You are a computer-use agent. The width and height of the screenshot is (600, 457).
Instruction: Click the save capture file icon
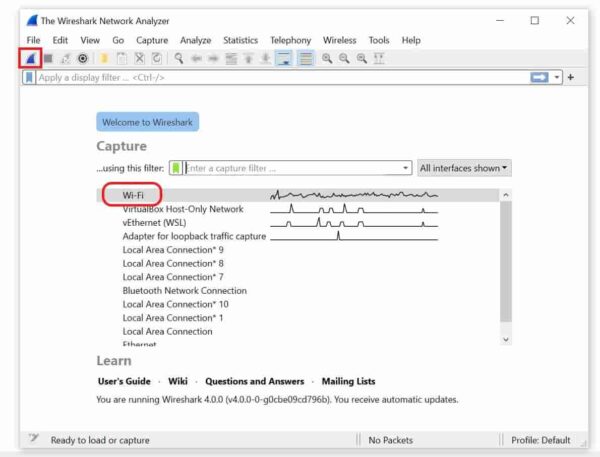point(122,59)
